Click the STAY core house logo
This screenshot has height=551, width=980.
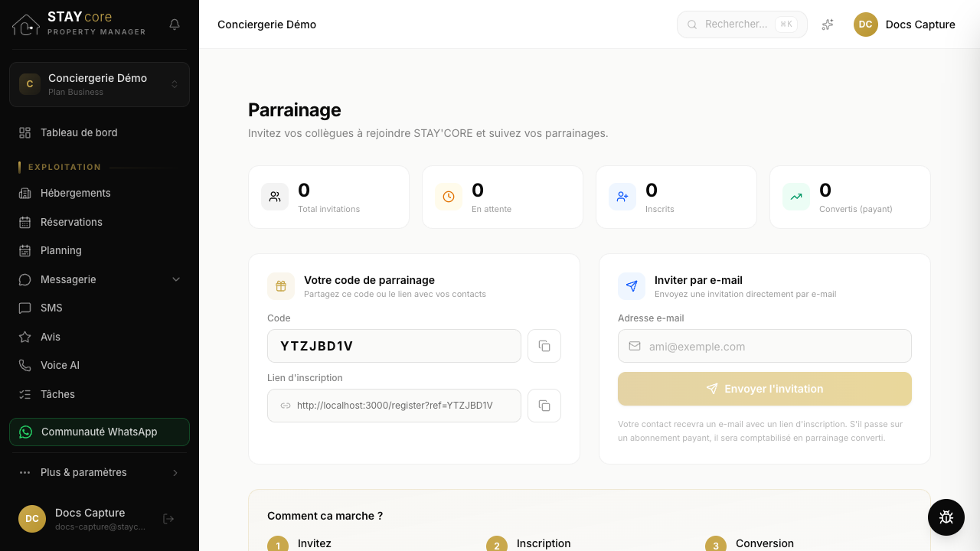click(26, 24)
